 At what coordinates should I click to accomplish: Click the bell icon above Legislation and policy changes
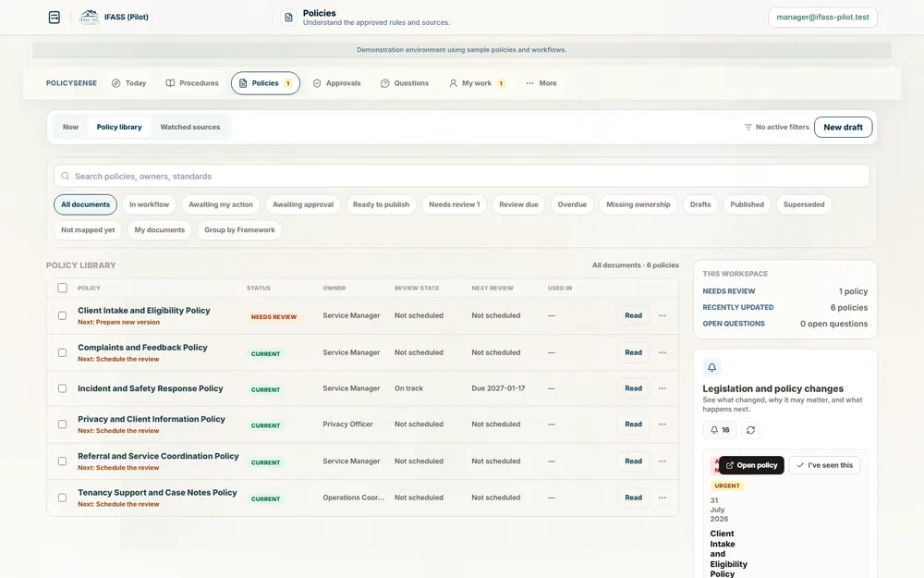tap(711, 367)
